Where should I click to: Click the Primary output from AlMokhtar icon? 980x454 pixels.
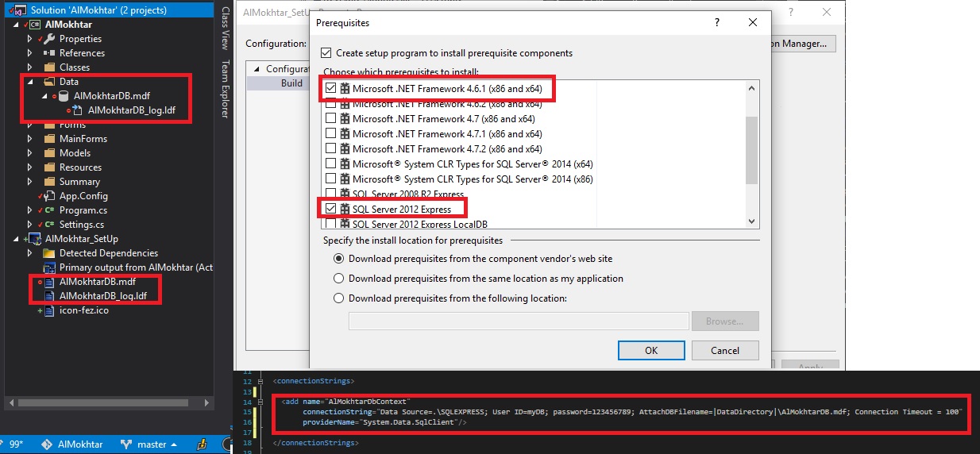pos(49,267)
